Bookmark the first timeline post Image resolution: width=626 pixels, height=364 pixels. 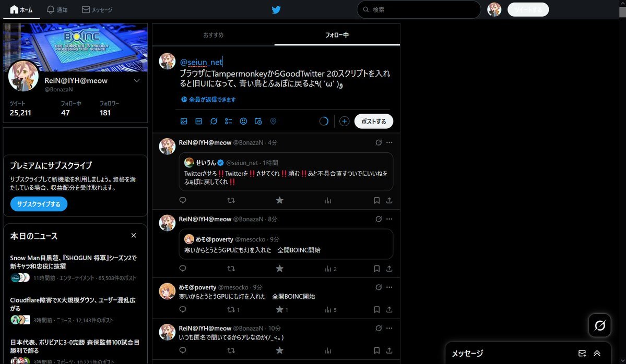click(x=376, y=200)
